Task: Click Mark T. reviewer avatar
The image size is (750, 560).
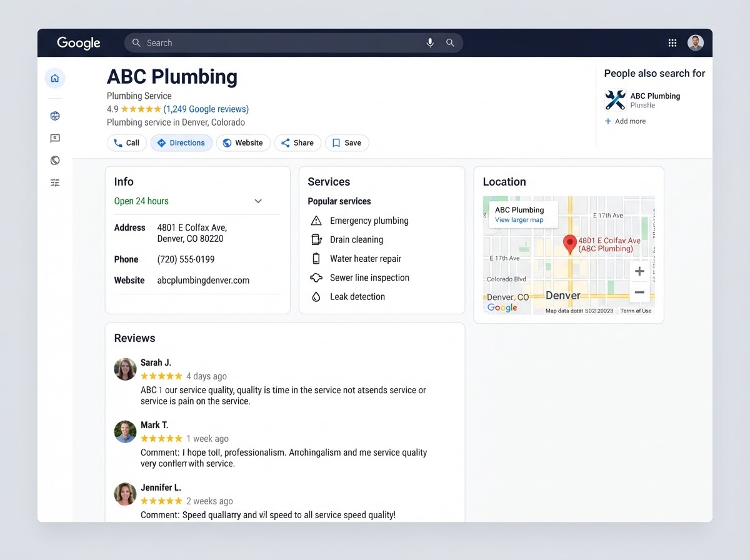Action: pyautogui.click(x=125, y=432)
